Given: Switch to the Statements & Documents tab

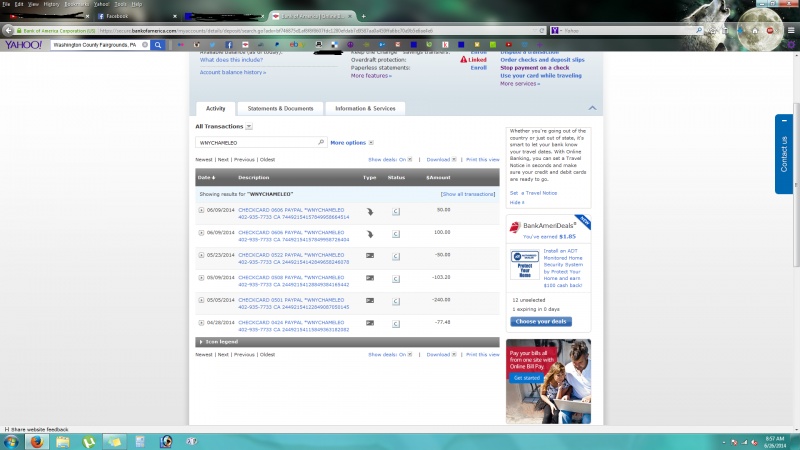Looking at the screenshot, I should pos(280,109).
